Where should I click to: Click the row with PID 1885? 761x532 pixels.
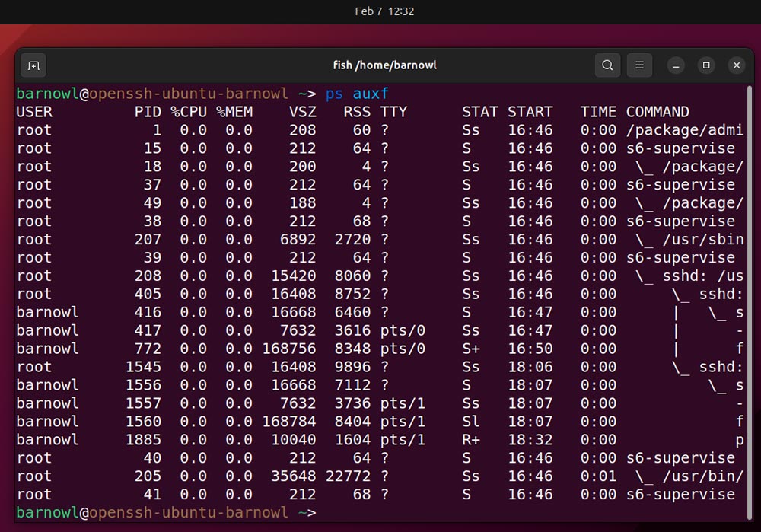380,440
